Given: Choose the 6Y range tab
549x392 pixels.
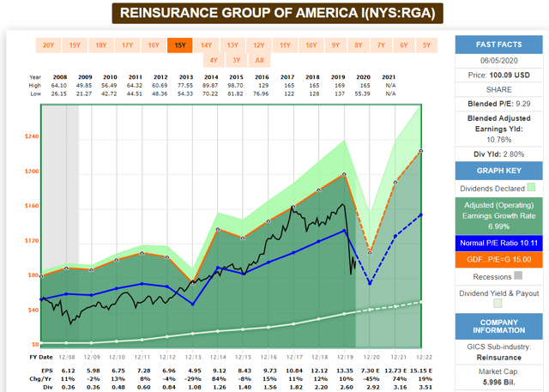Looking at the screenshot, I should (x=404, y=45).
